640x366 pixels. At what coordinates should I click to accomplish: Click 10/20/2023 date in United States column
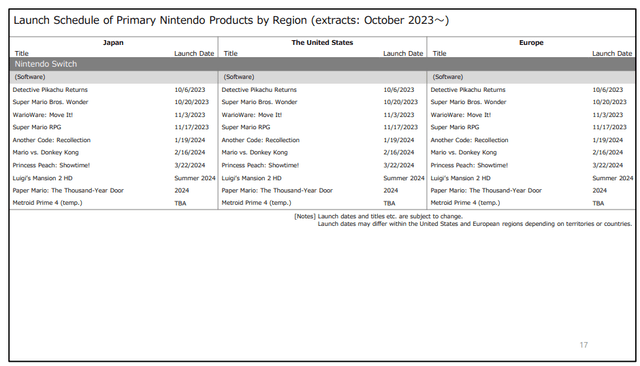click(400, 102)
